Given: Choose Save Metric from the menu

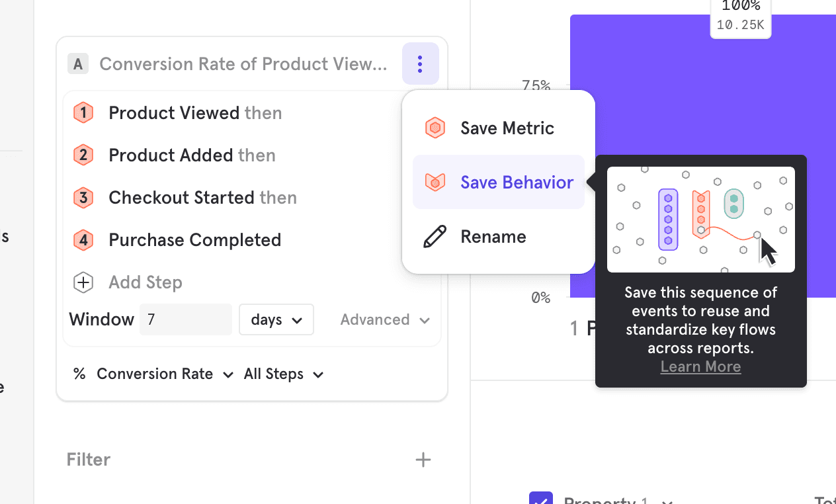Looking at the screenshot, I should [x=506, y=128].
